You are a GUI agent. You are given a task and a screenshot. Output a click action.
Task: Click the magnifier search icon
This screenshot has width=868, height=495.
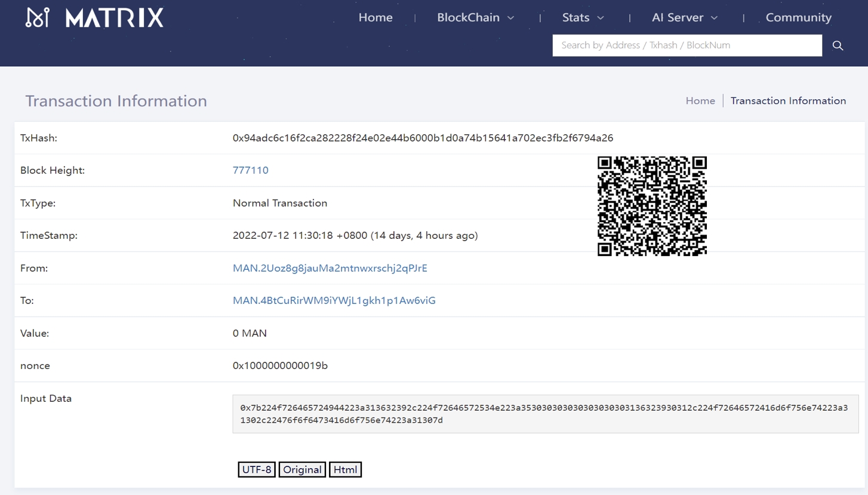click(838, 45)
